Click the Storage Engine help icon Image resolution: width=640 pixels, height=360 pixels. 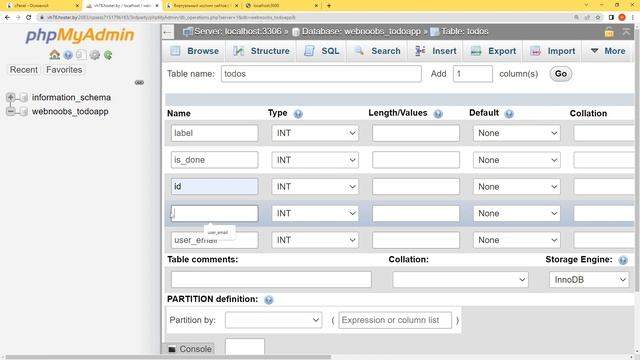pyautogui.click(x=623, y=260)
